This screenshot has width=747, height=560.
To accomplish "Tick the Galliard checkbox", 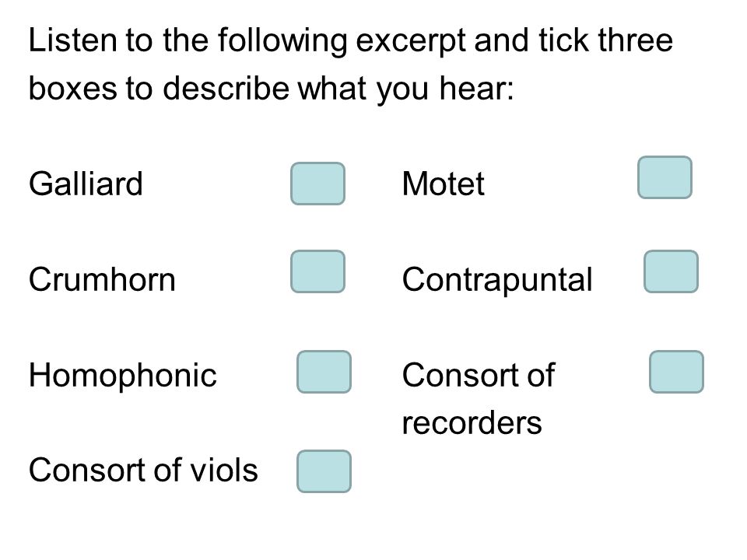I will tap(317, 184).
